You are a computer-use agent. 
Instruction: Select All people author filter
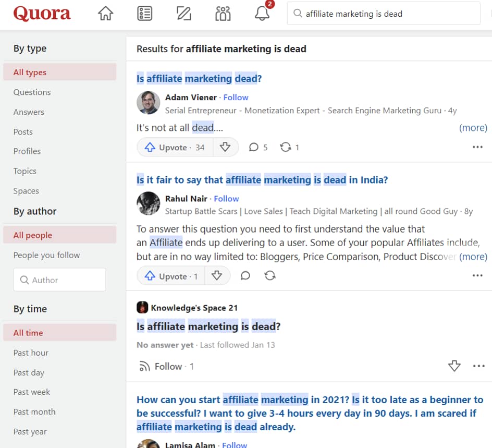click(59, 235)
